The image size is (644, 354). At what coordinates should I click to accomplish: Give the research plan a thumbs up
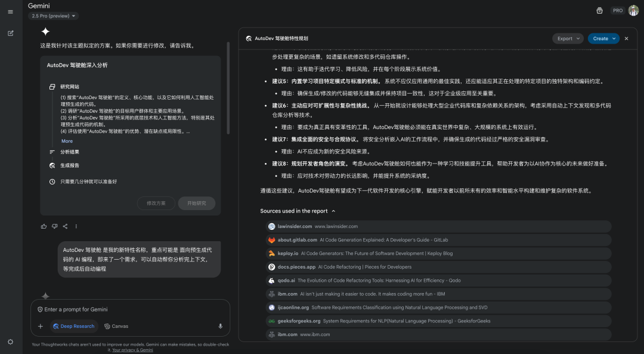pos(44,226)
